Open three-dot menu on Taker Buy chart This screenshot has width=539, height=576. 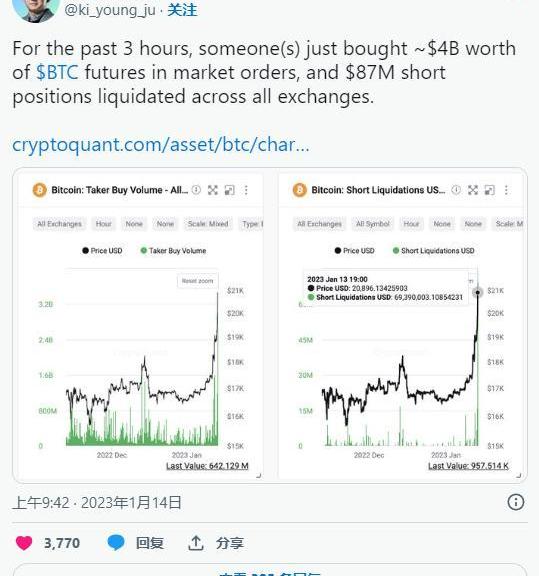tap(246, 190)
